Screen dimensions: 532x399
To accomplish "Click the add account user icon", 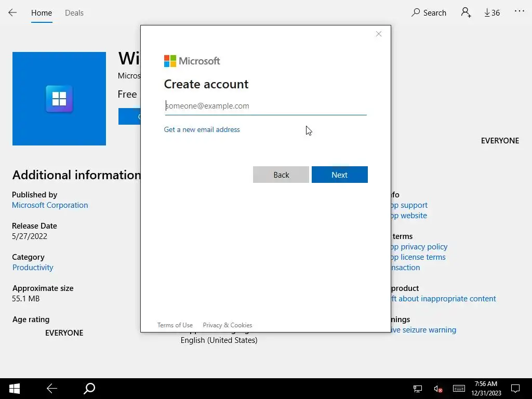I will 466,12.
